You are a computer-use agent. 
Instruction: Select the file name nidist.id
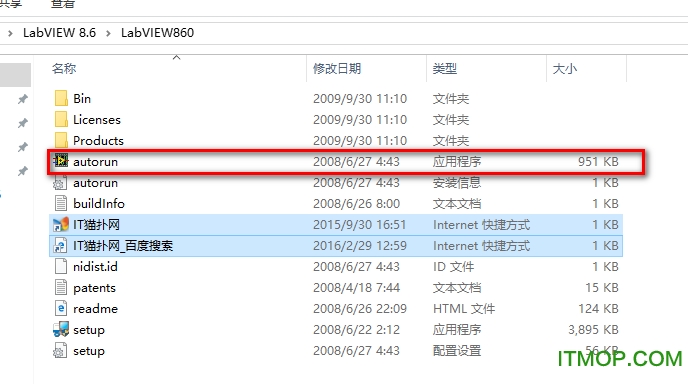95,266
